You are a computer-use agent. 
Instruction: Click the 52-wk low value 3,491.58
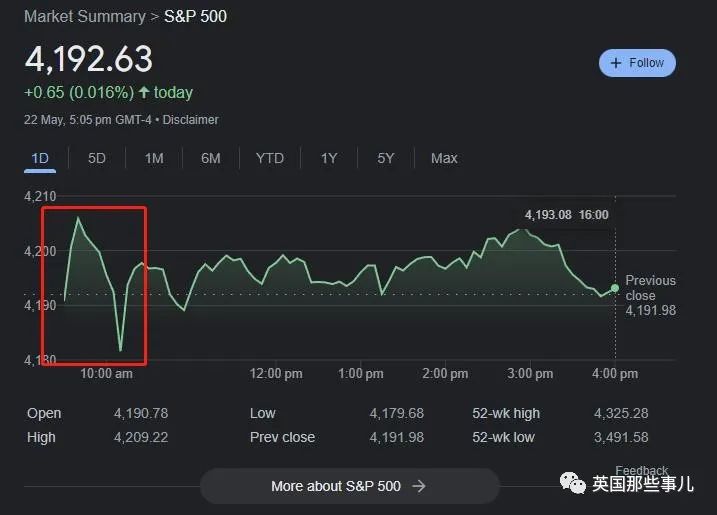621,437
